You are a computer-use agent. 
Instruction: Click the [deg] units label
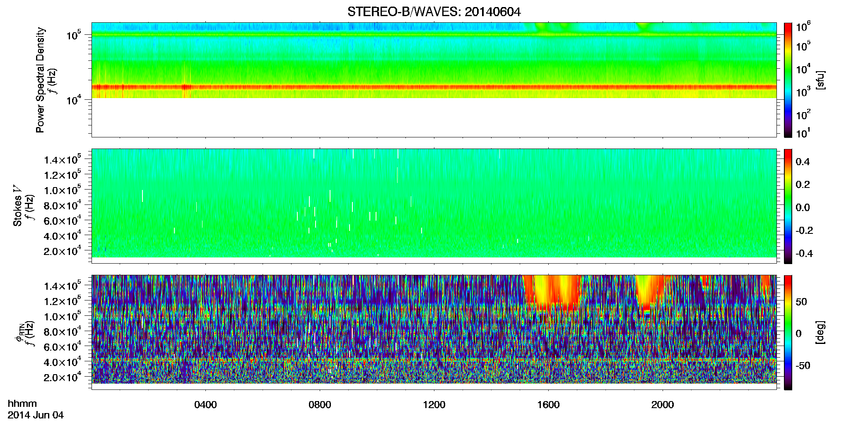(820, 332)
